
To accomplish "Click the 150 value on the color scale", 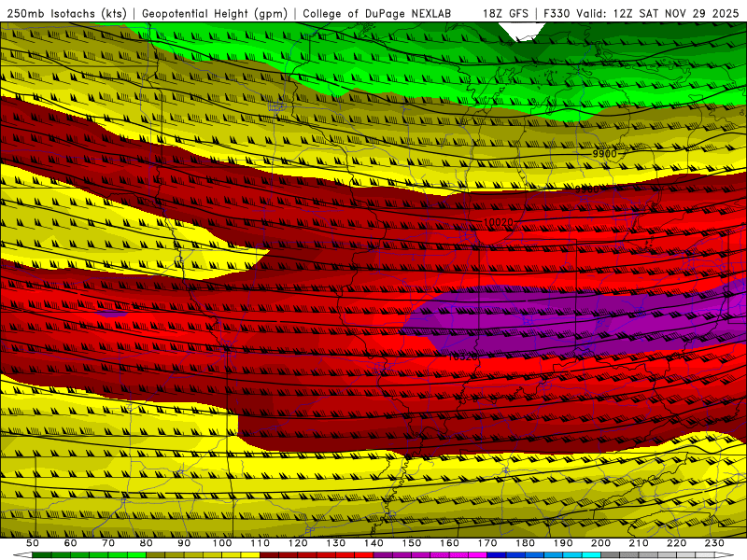I will tap(411, 543).
